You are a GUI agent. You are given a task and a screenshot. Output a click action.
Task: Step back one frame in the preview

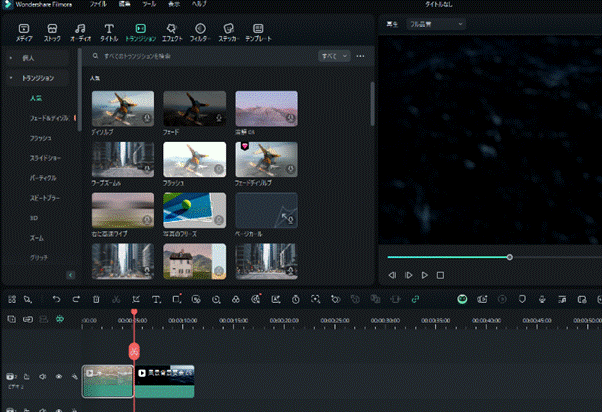tap(392, 275)
